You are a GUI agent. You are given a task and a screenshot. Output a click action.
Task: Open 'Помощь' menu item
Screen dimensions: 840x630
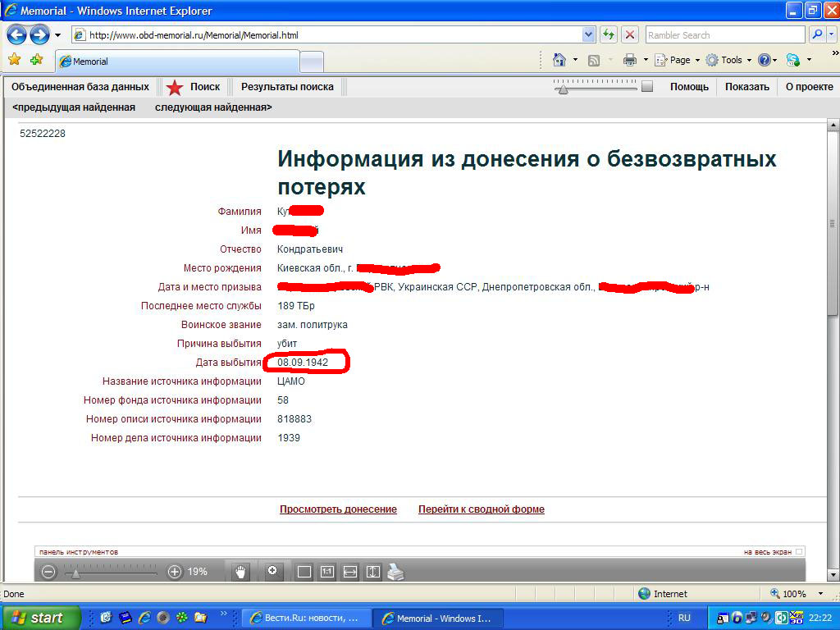coord(689,87)
